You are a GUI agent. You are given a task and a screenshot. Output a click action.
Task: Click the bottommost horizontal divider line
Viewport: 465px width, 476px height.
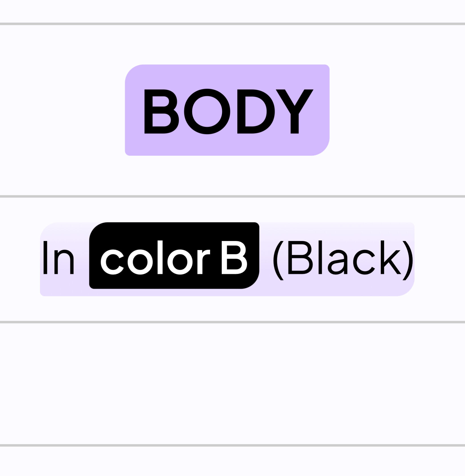(232, 445)
